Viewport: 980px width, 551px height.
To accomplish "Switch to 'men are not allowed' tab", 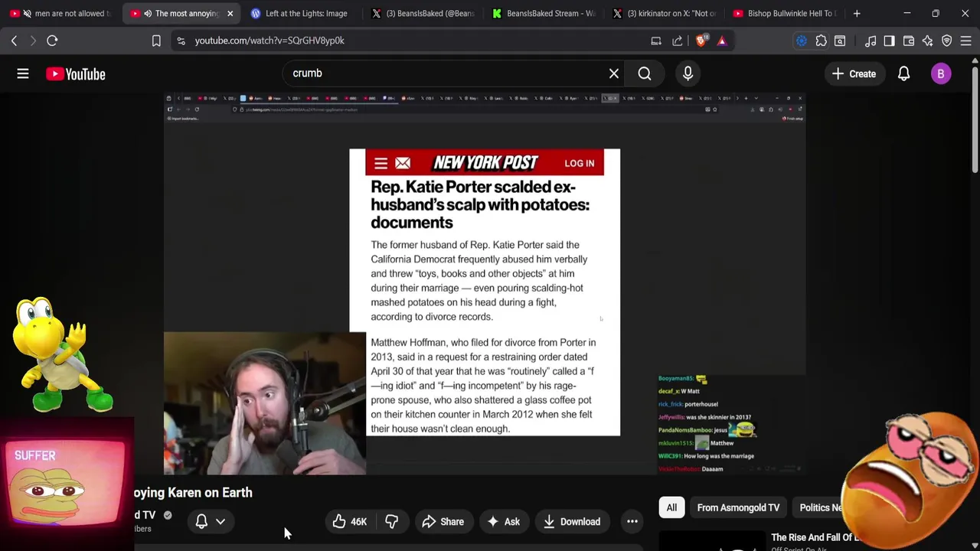I will (x=63, y=13).
